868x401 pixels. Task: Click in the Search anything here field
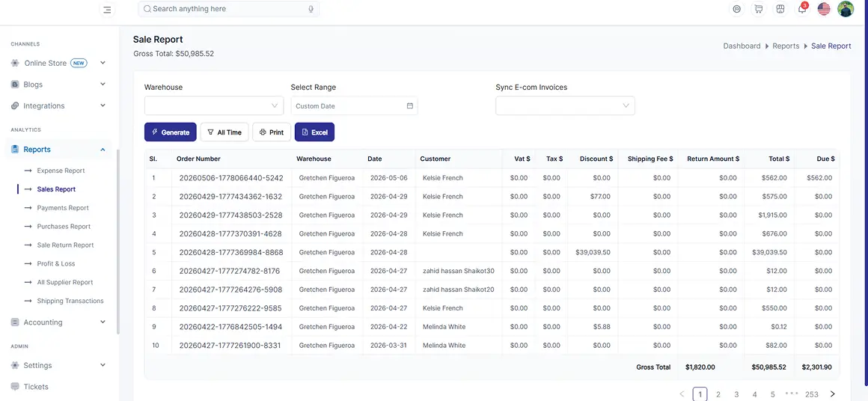(229, 9)
